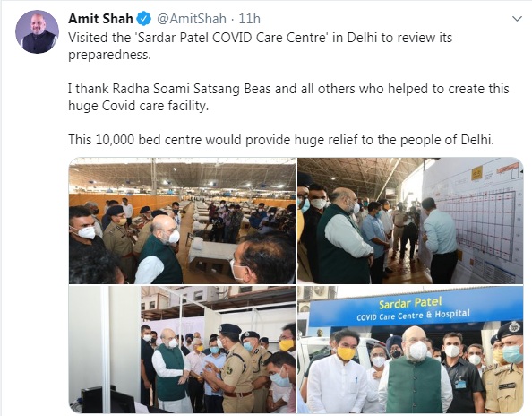This screenshot has width=532, height=416.
Task: Enlarge photo with officers near white partitions
Action: tap(182, 350)
